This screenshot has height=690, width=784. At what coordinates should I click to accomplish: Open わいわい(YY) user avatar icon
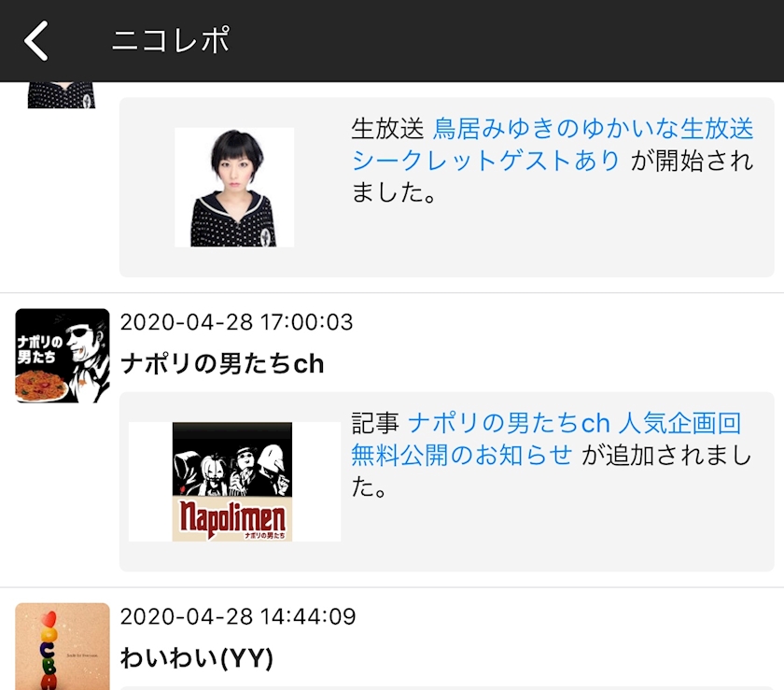pyautogui.click(x=63, y=646)
